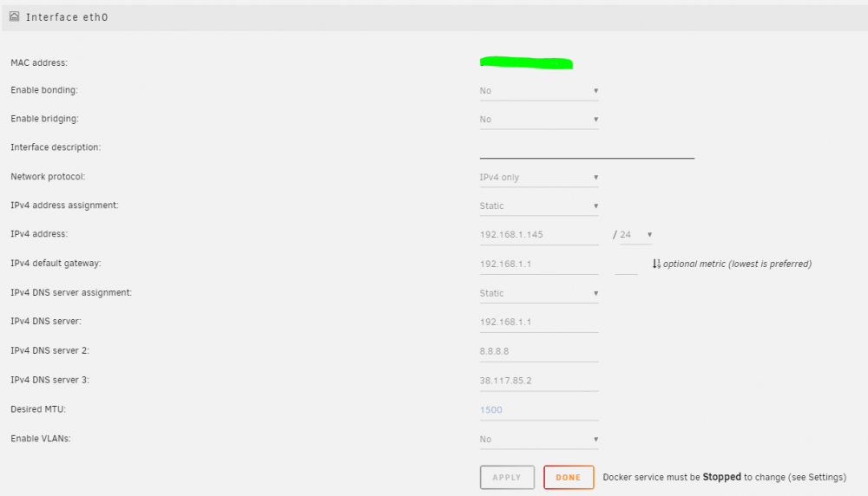Click the metric sort arrows icon
868x496 pixels.
pos(656,264)
